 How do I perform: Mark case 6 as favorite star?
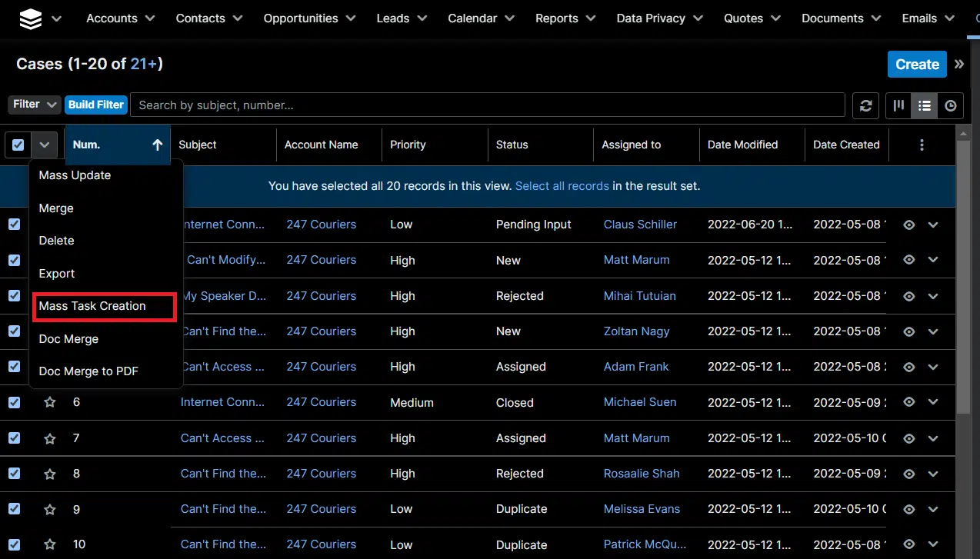click(x=50, y=402)
